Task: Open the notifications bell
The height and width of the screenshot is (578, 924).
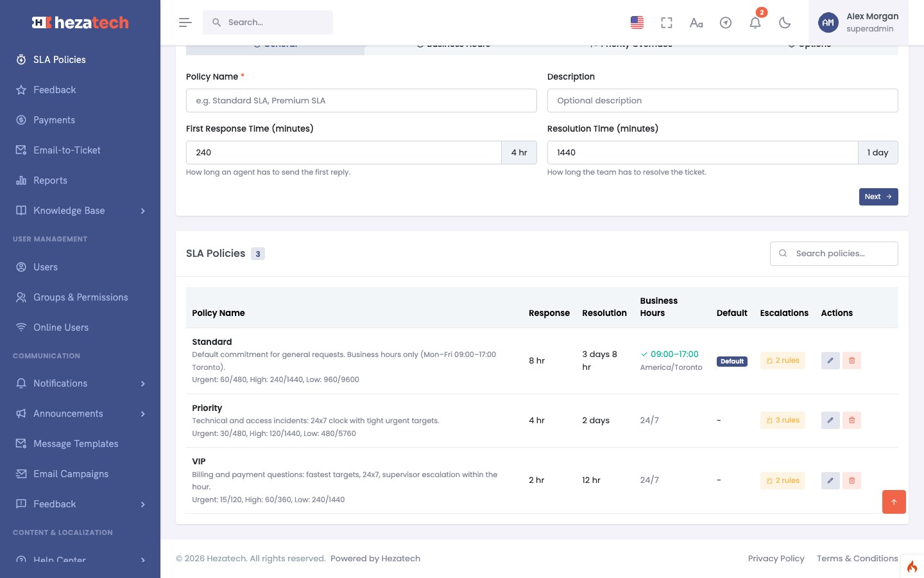Action: point(755,22)
